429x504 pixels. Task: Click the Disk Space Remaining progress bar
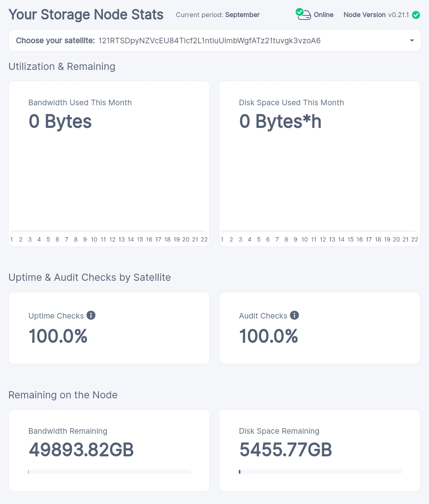(x=320, y=472)
